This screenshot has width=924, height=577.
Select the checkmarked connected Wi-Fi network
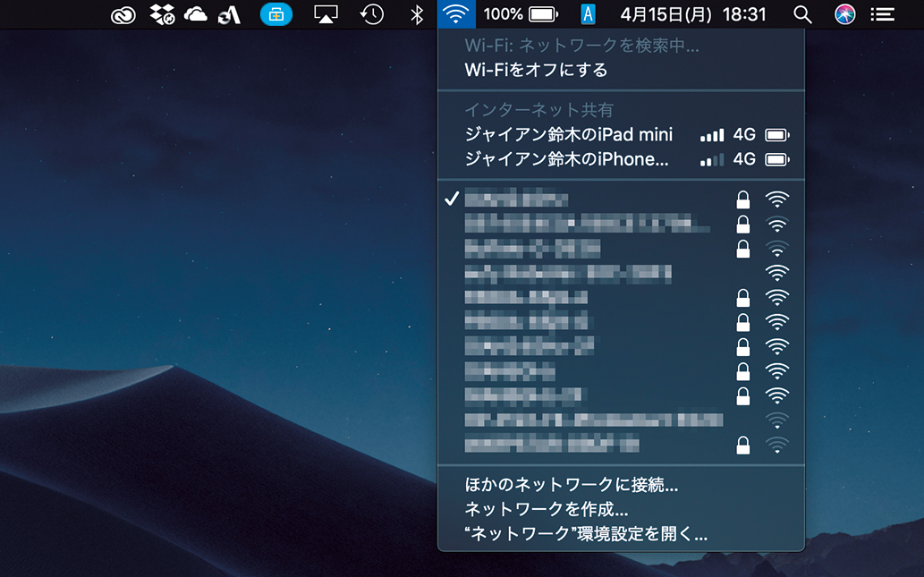517,199
